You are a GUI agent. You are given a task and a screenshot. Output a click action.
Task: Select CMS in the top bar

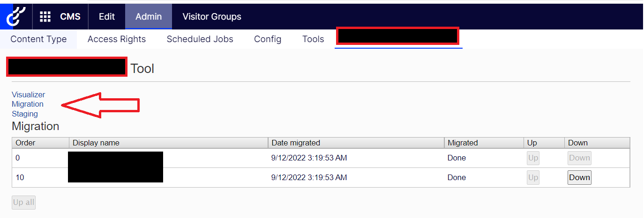point(70,17)
